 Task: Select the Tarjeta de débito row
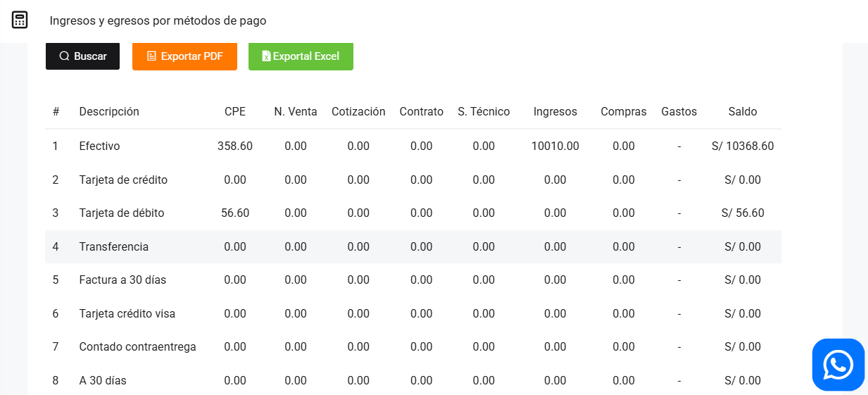coord(122,213)
